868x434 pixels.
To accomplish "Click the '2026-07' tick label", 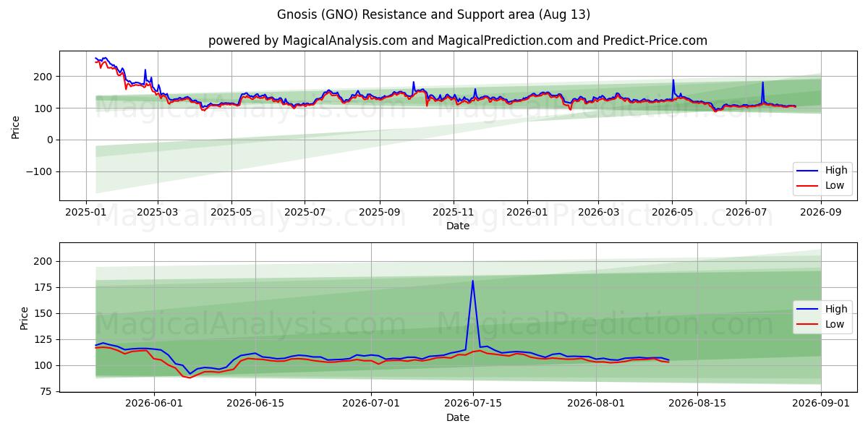I will (746, 213).
